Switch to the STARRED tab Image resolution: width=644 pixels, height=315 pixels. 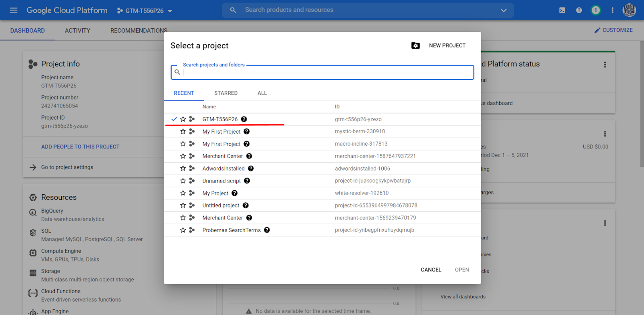tap(226, 93)
